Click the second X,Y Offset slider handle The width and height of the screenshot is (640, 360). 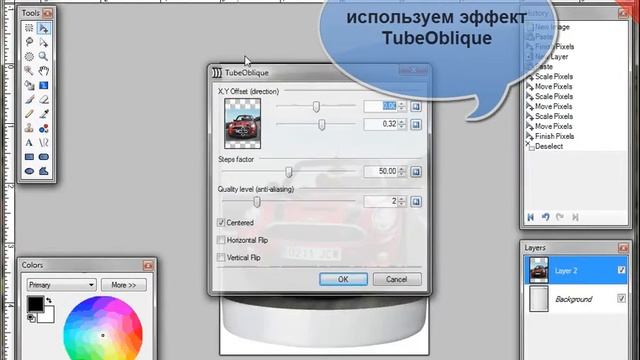[x=322, y=124]
